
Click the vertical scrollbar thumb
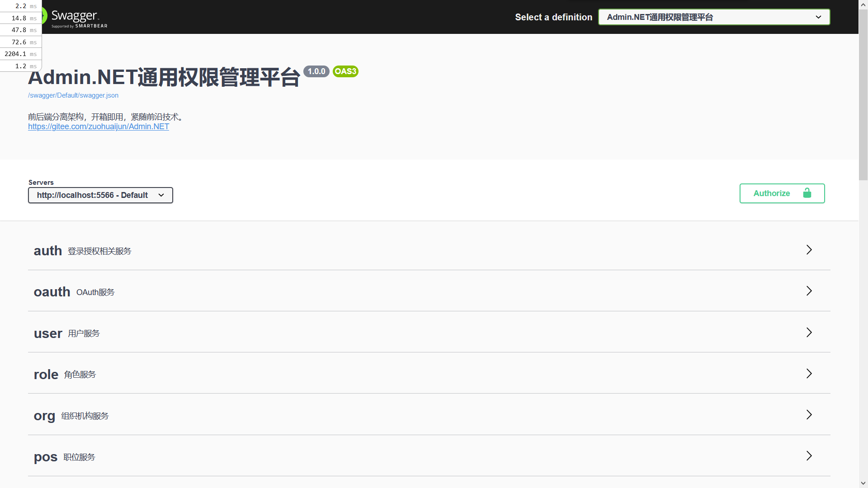point(863,95)
